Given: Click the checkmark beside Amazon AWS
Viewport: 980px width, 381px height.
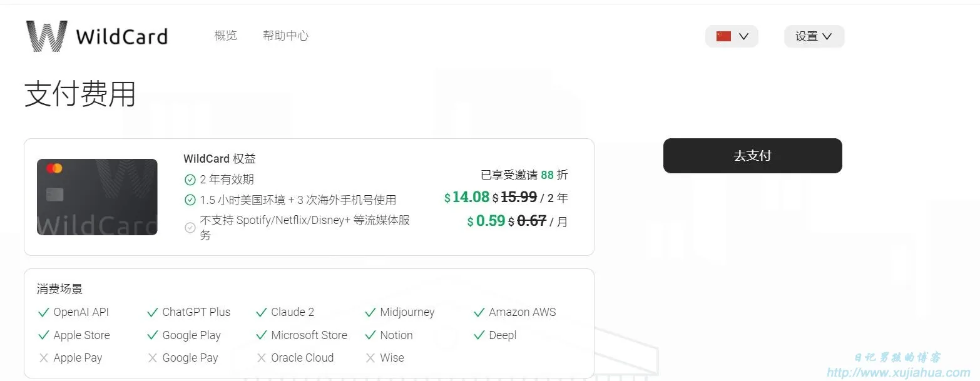Looking at the screenshot, I should [x=479, y=312].
